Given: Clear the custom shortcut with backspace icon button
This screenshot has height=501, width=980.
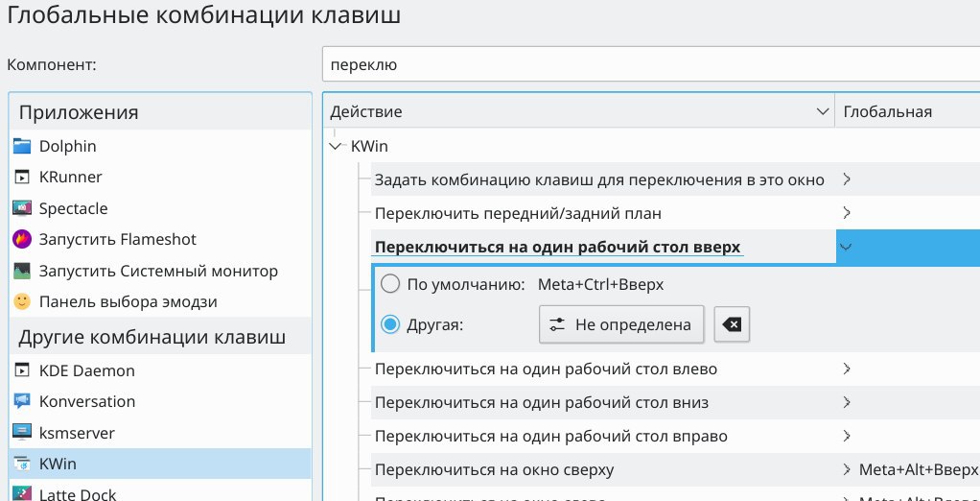Looking at the screenshot, I should [x=732, y=324].
